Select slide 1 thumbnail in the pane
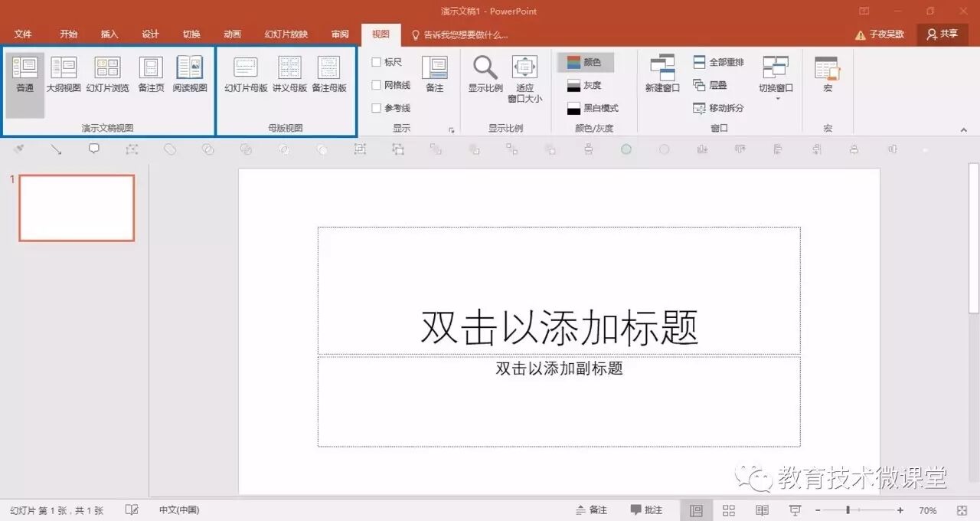 [76, 208]
